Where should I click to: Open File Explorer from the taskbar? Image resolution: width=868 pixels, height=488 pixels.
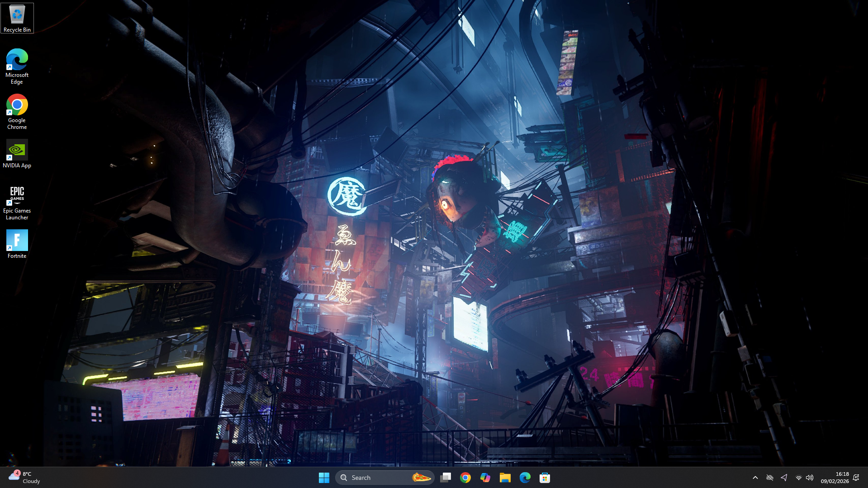tap(505, 478)
